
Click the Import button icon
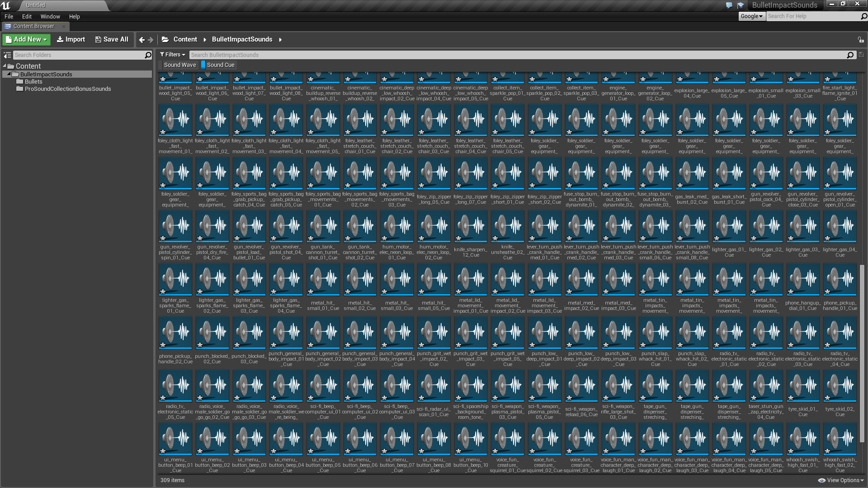point(60,40)
